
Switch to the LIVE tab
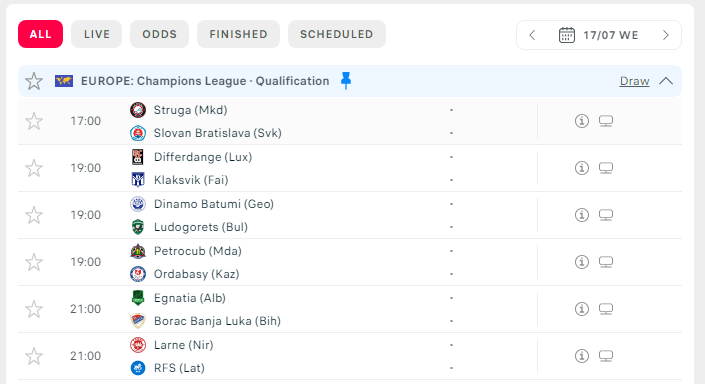coord(97,34)
